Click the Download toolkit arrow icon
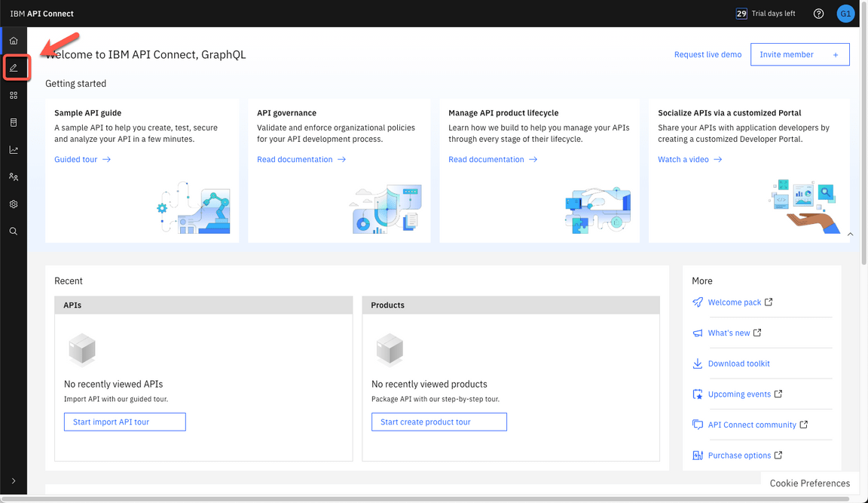Screen dimensions: 868x503 (698, 363)
